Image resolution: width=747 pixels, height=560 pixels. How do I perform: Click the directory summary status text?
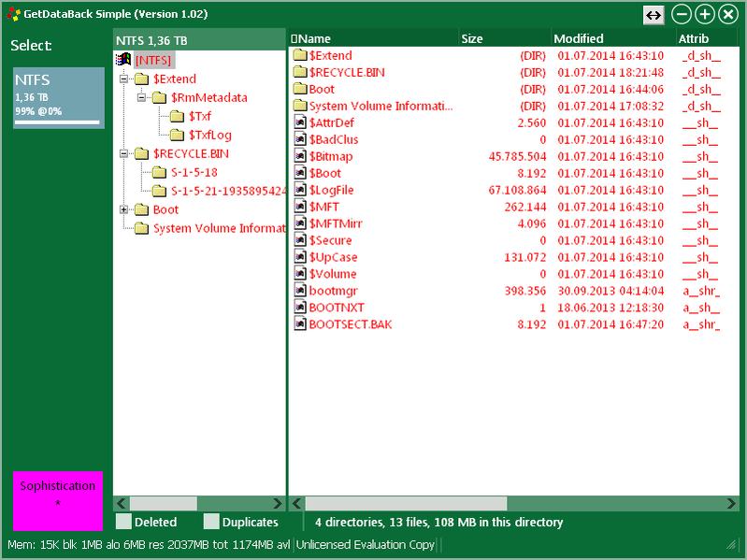[438, 522]
